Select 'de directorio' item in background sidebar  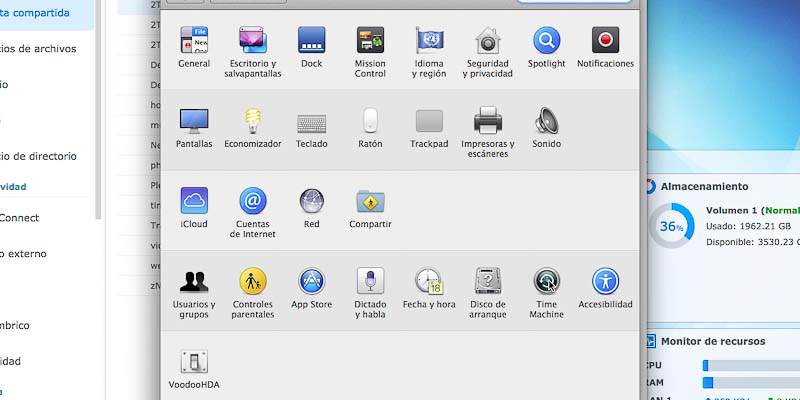[38, 156]
